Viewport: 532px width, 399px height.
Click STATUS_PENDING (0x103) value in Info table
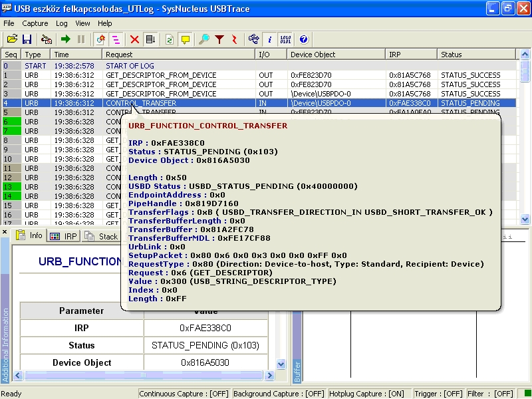tap(205, 345)
